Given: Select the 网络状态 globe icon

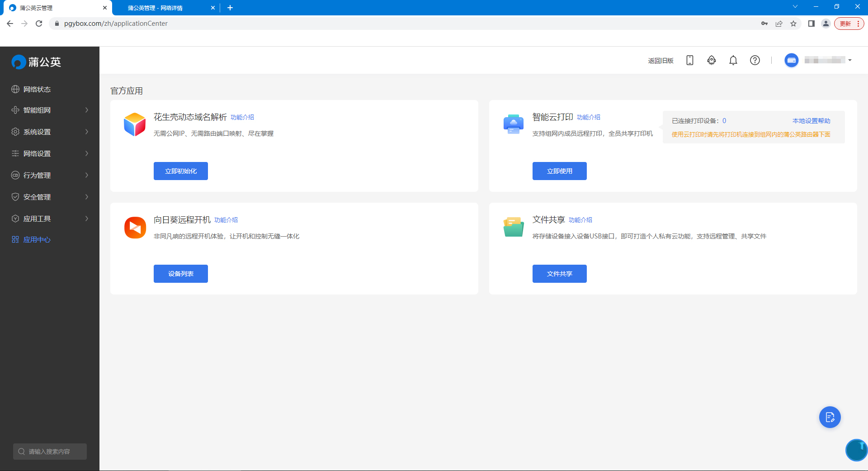Looking at the screenshot, I should point(15,89).
